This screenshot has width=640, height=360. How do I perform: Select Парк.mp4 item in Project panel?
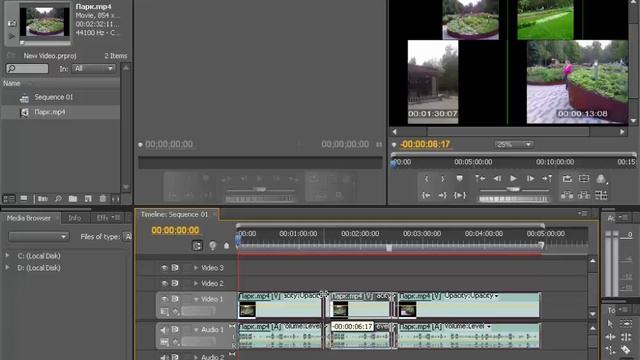pos(49,112)
